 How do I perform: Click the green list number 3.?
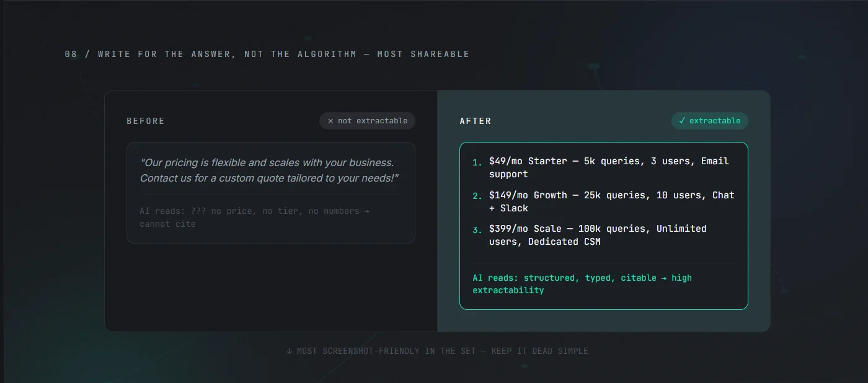coord(477,230)
